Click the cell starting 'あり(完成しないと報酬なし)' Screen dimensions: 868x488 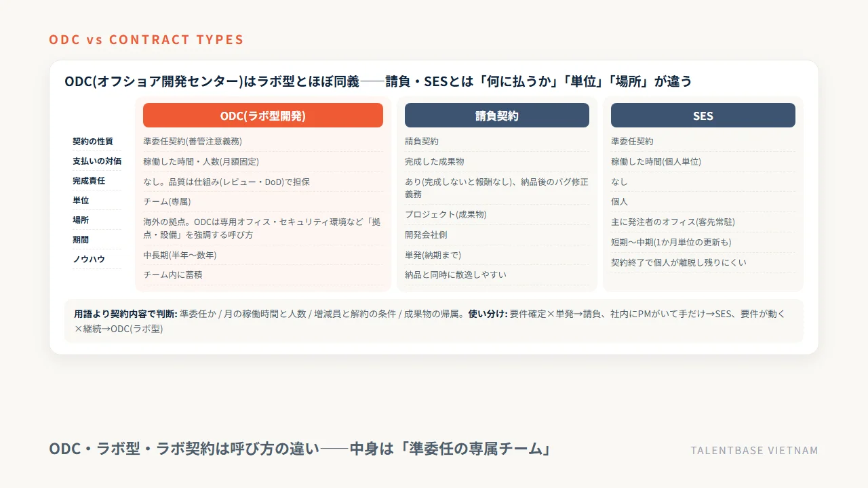(x=496, y=188)
